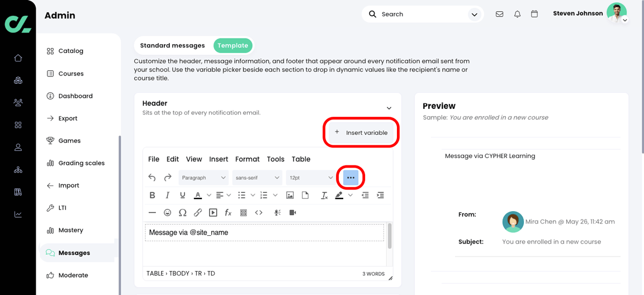Open the emoji picker
This screenshot has height=295, width=644.
click(167, 212)
